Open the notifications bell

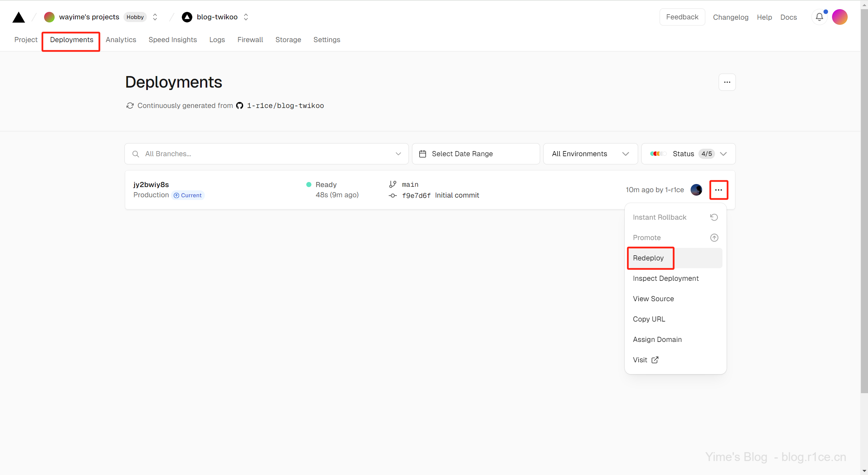(819, 17)
